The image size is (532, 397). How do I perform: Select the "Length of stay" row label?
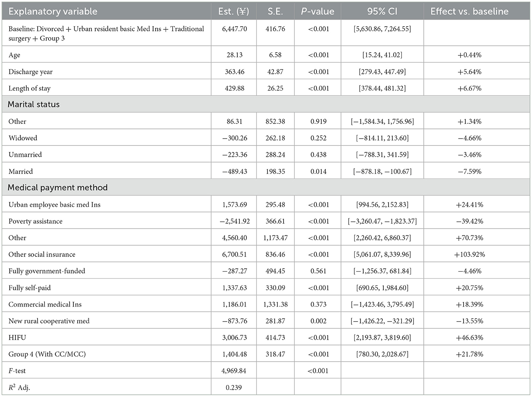[29, 89]
